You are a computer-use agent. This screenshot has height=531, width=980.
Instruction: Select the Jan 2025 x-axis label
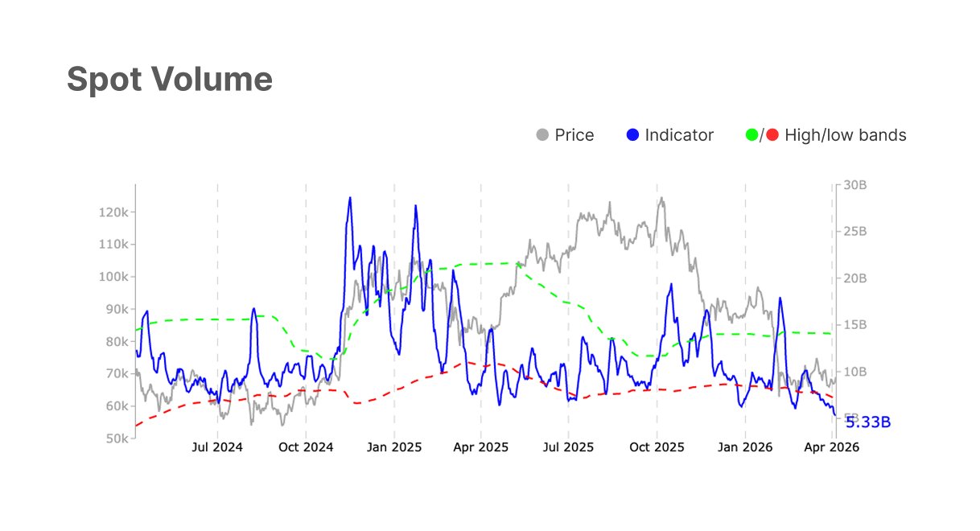(x=394, y=447)
